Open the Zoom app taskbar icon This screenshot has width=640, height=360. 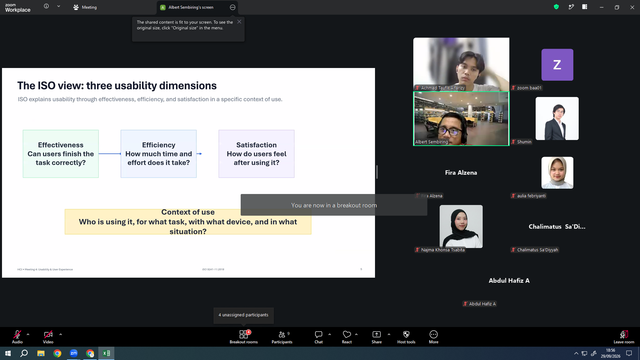coord(73,353)
